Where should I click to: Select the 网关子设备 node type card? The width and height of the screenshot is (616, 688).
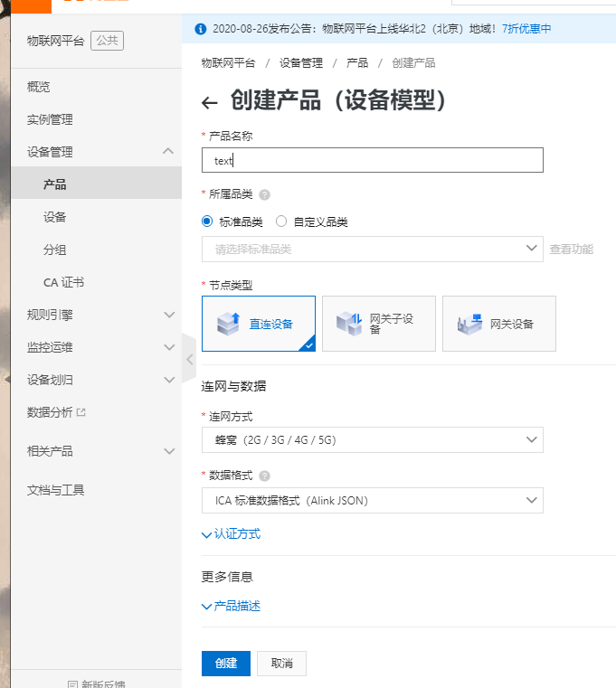tap(379, 324)
